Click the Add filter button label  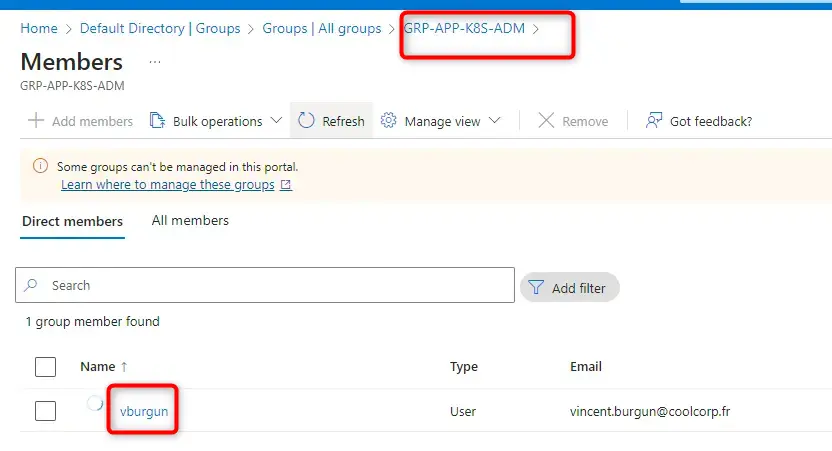[578, 288]
